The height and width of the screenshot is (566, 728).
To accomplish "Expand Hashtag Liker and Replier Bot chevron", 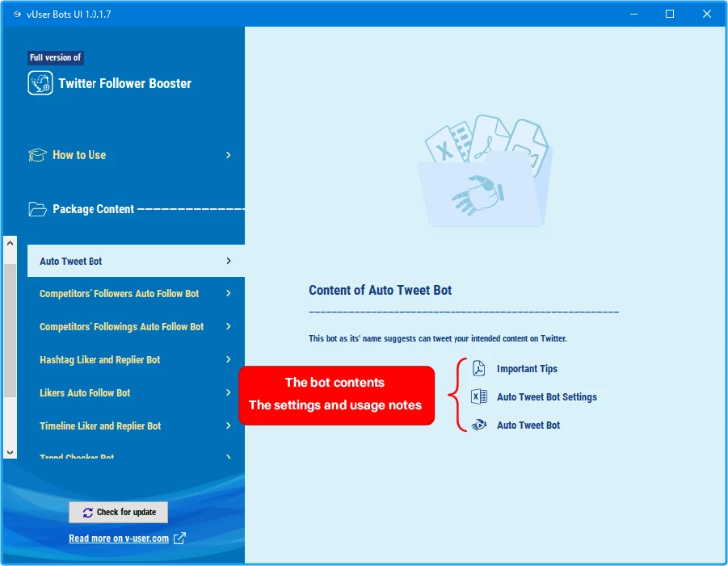I will (x=228, y=359).
